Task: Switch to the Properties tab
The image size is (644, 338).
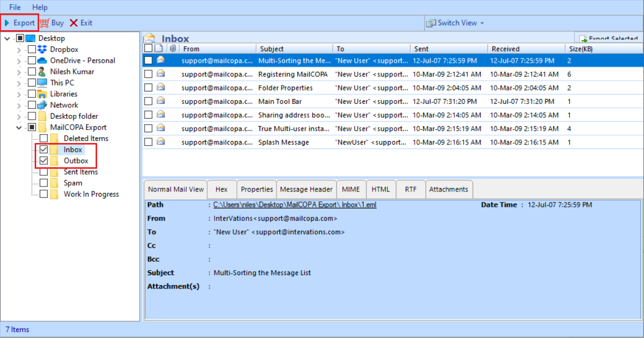Action: click(x=257, y=189)
